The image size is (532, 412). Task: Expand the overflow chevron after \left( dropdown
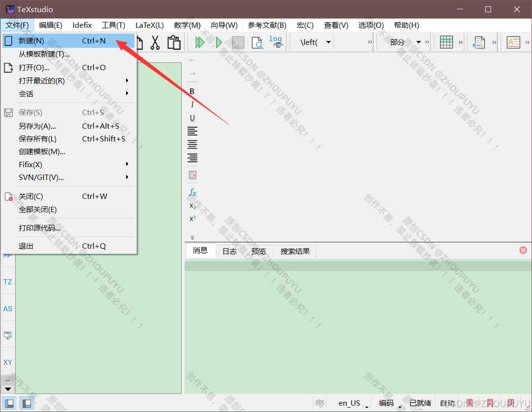click(370, 42)
